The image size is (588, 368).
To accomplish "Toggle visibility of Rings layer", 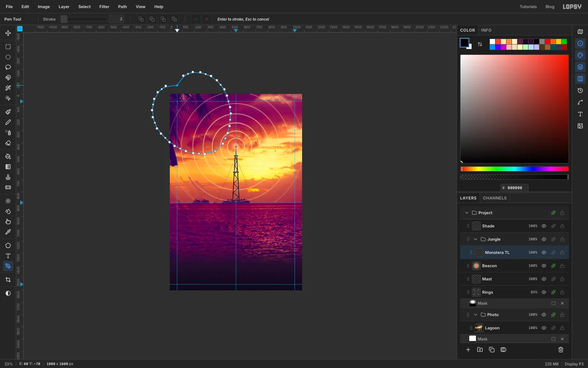I will tap(544, 292).
